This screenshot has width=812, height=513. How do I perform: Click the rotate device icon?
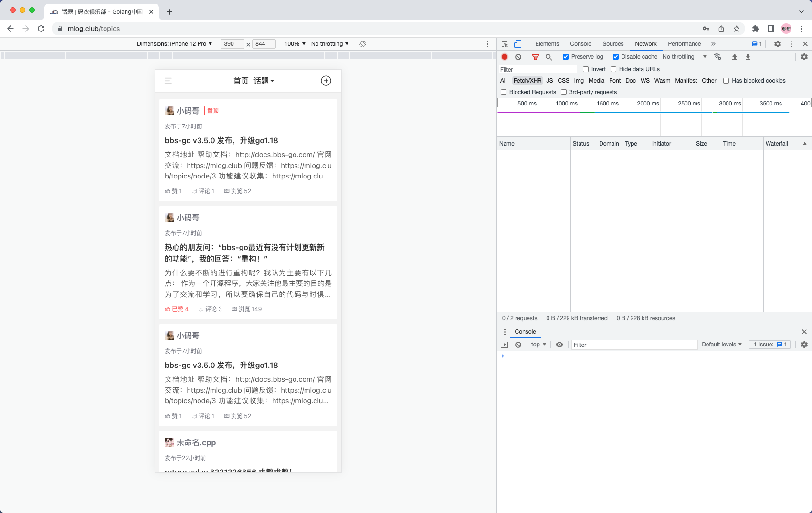pyautogui.click(x=363, y=44)
